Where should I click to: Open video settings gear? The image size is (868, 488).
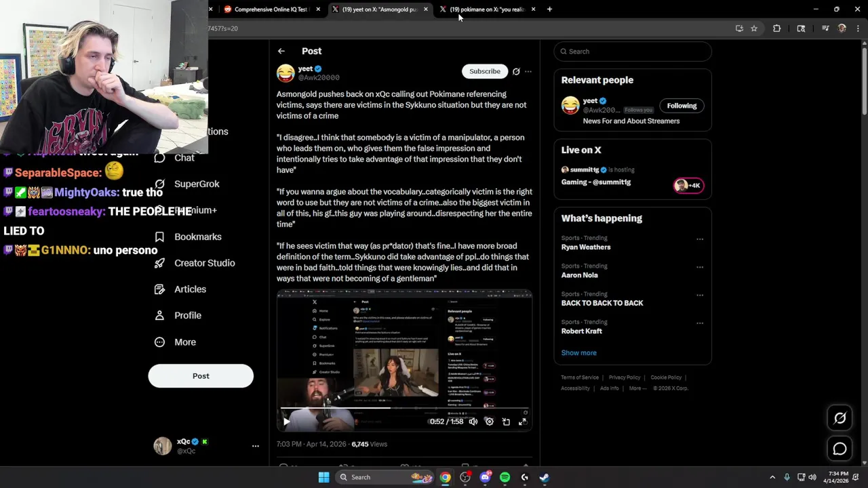[489, 422]
